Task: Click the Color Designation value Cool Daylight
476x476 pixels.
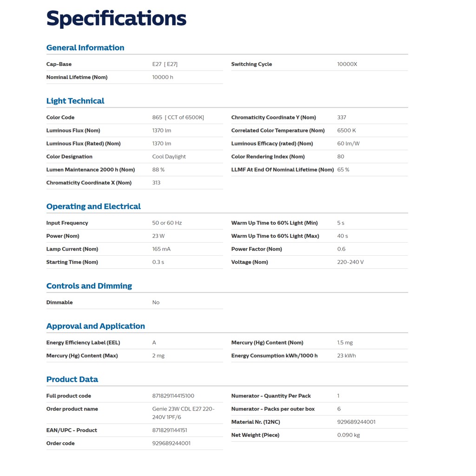Action: (x=169, y=157)
